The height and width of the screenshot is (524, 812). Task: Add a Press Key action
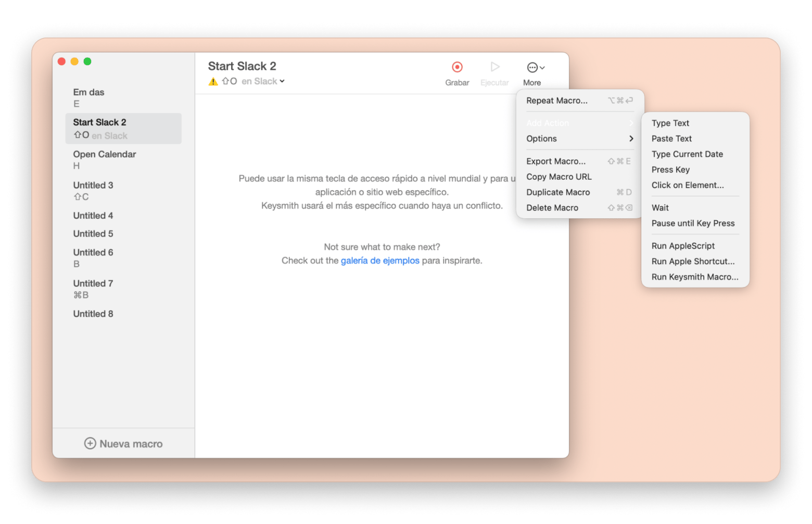click(x=695, y=170)
